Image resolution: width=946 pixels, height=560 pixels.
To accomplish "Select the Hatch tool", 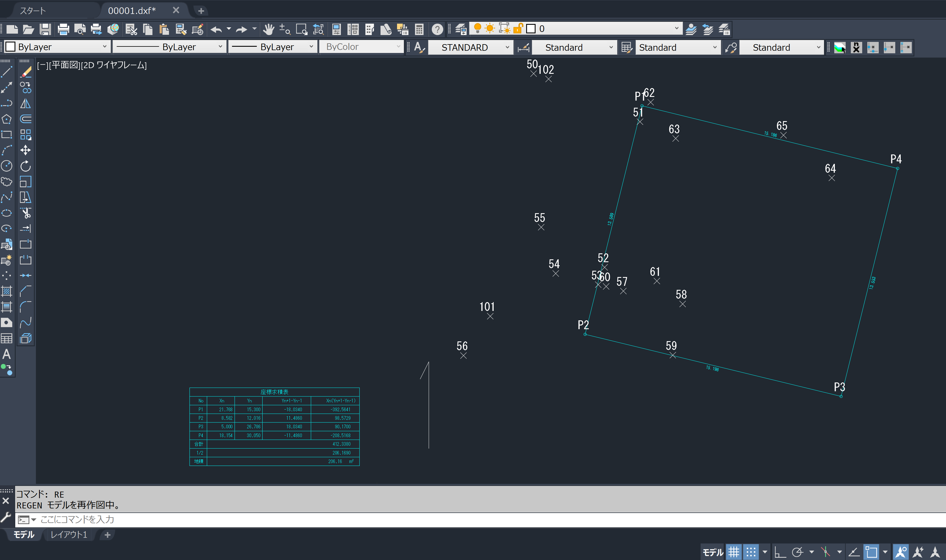I will click(x=7, y=291).
